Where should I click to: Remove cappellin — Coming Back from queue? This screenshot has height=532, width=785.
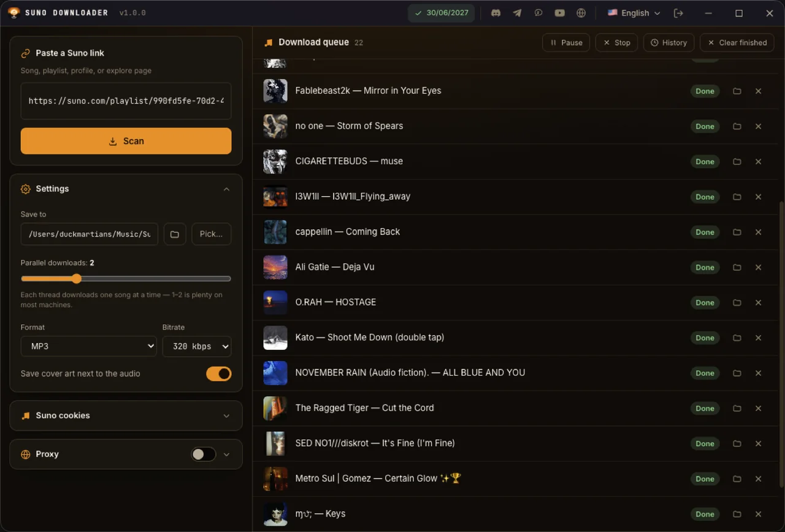pyautogui.click(x=758, y=232)
